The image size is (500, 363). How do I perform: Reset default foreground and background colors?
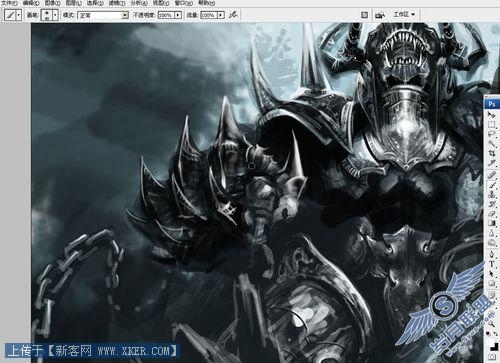[x=489, y=333]
